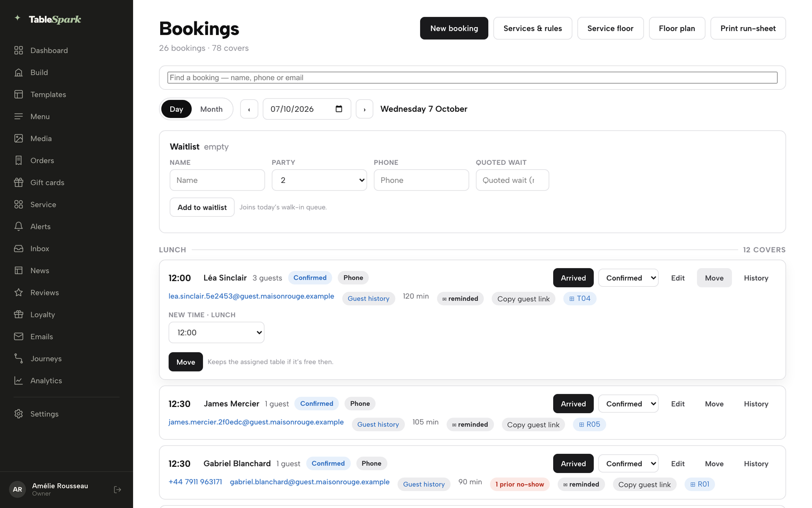Click the New booking button
The width and height of the screenshot is (812, 508).
[x=454, y=28]
